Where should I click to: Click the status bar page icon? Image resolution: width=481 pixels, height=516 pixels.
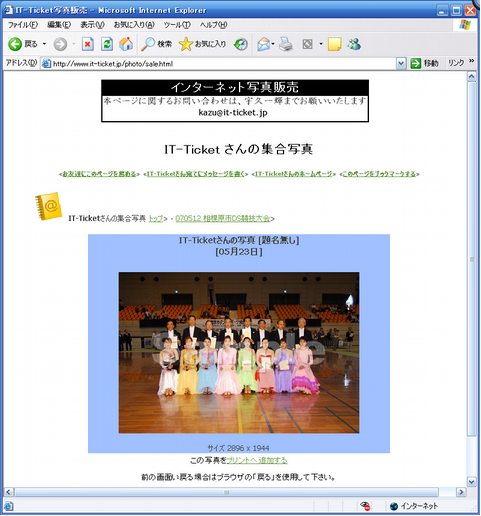tap(9, 506)
